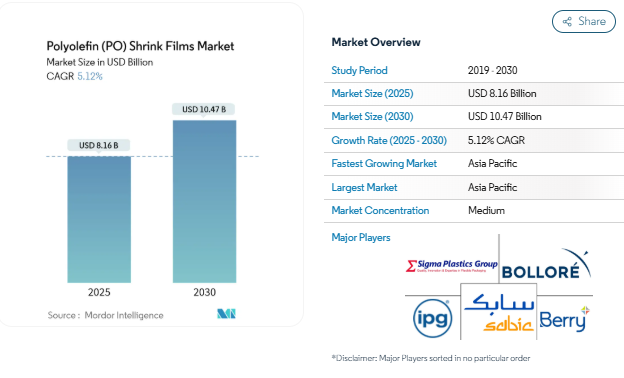Click Fastest Growing Market label
Image resolution: width=624 pixels, height=378 pixels.
tap(384, 164)
